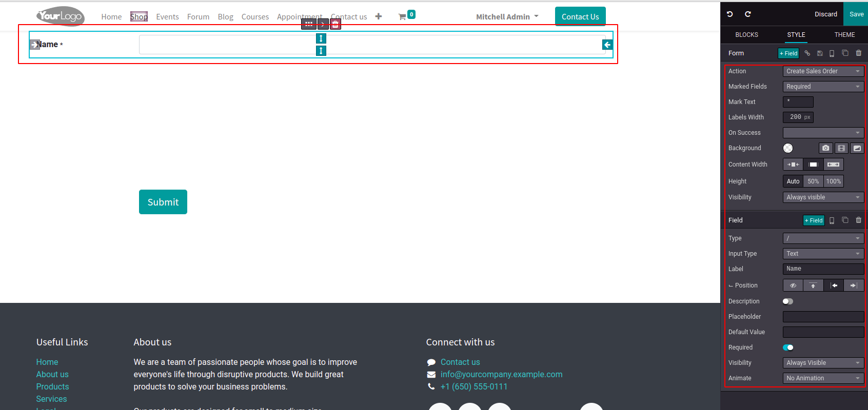Expand the Mitchell Admin user menu
The image size is (868, 410).
tap(507, 16)
